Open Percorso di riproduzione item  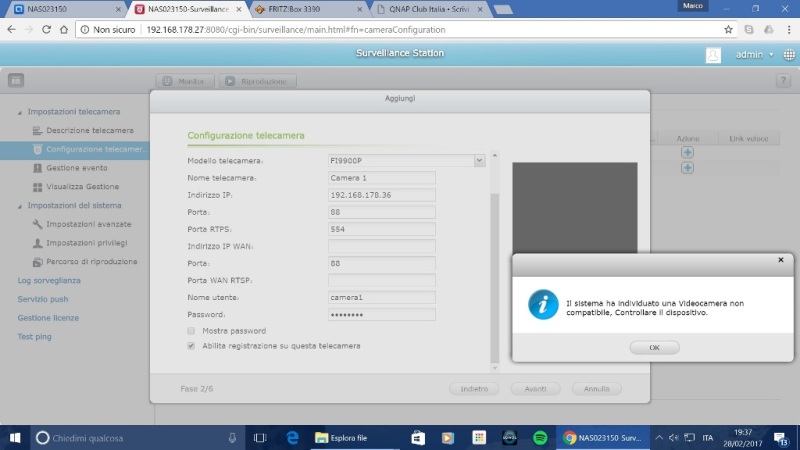[38, 261]
